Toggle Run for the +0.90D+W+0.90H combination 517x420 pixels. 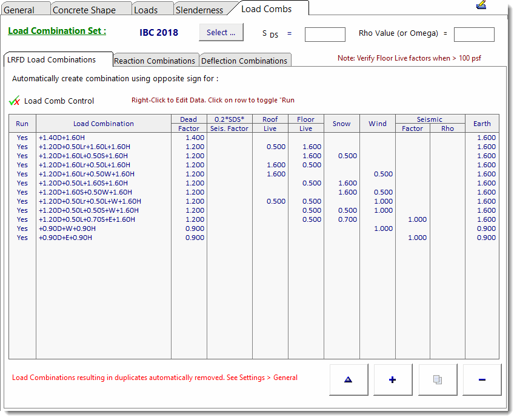pyautogui.click(x=22, y=228)
